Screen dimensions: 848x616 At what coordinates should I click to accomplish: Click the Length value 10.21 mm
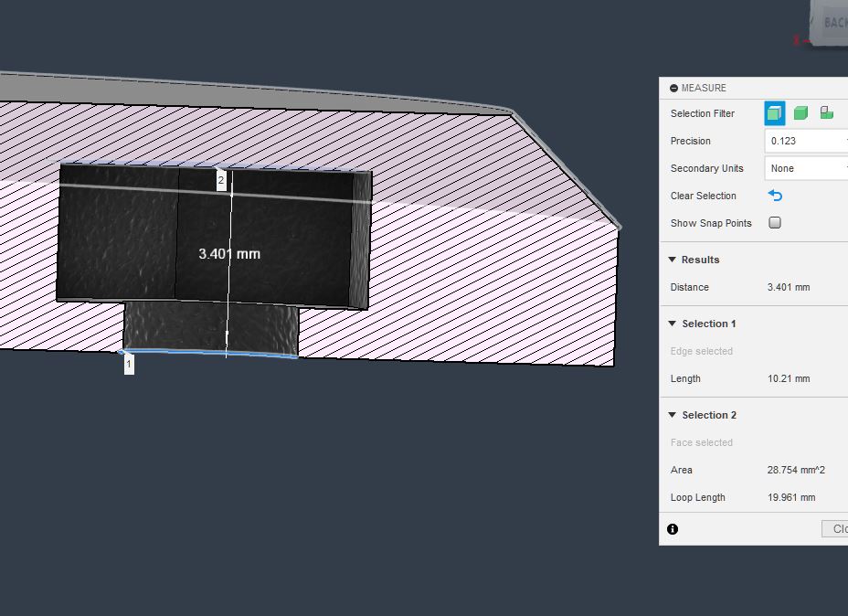coord(789,378)
